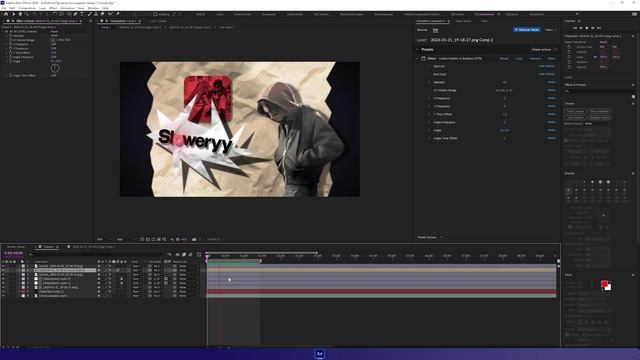Open the Layer menu

(42, 8)
